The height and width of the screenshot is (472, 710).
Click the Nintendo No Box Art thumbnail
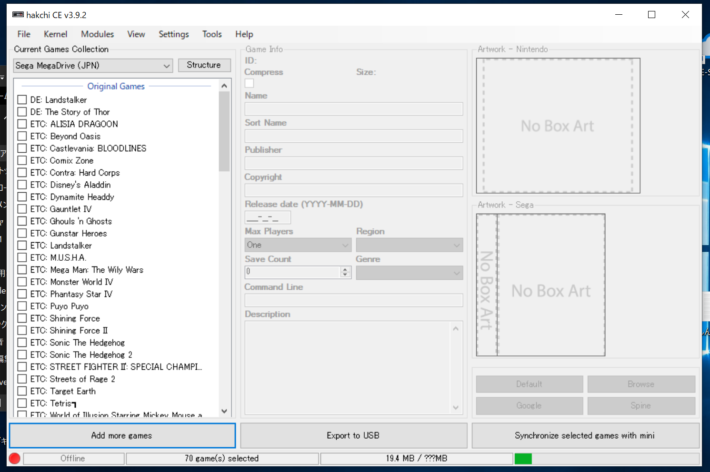point(556,126)
